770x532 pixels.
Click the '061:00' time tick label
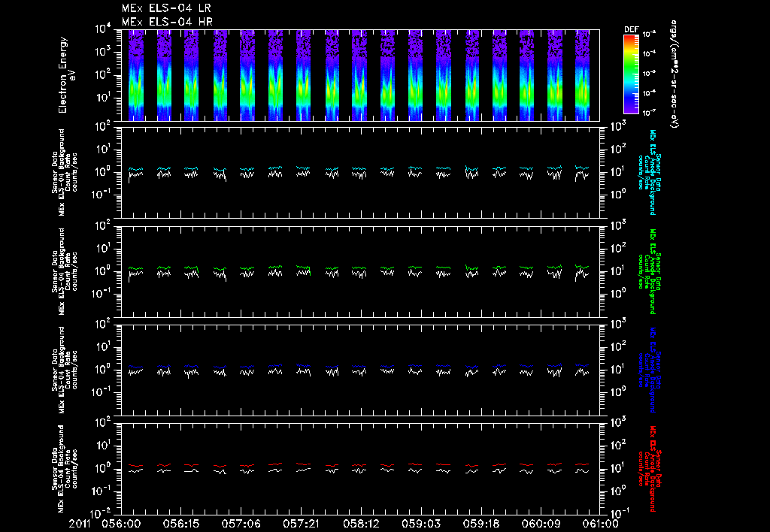click(x=599, y=524)
